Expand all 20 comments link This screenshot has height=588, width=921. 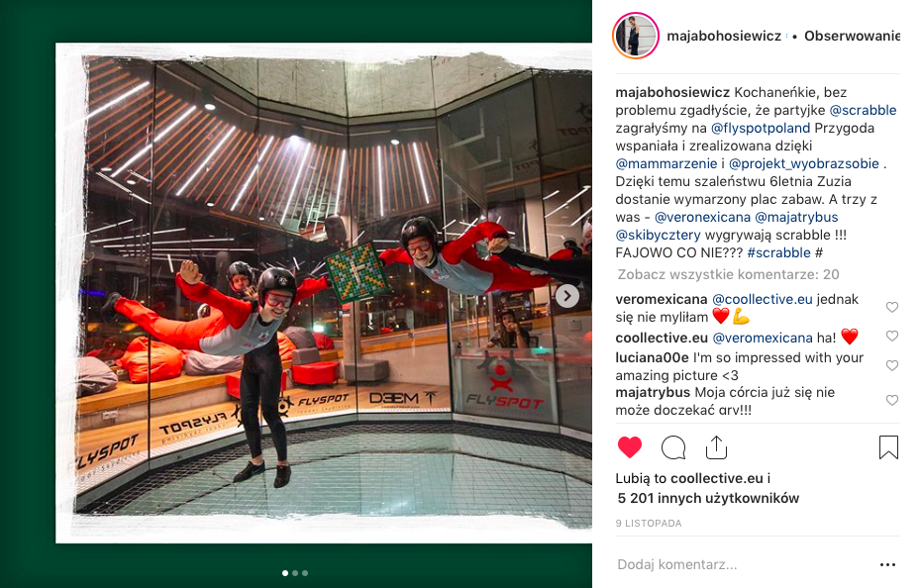[728, 274]
